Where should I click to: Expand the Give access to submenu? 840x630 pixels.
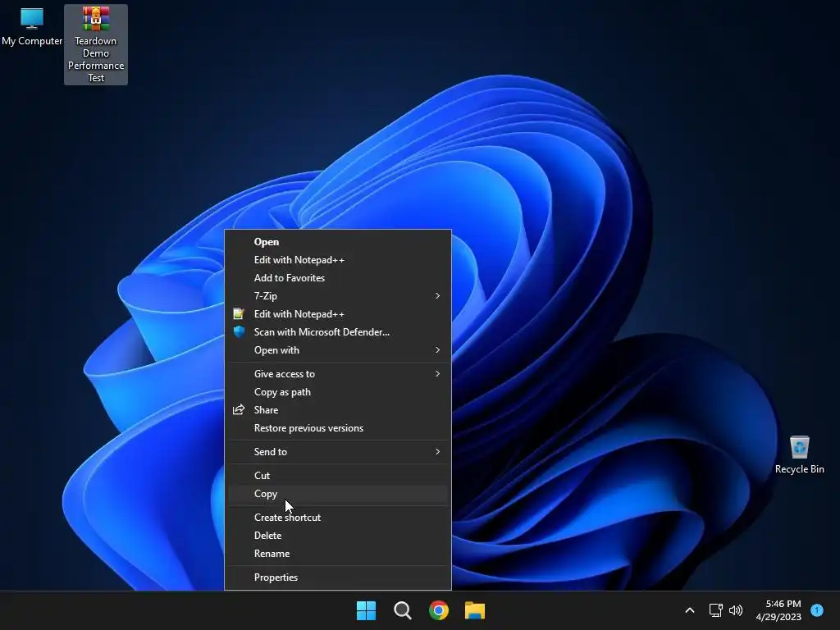(338, 374)
